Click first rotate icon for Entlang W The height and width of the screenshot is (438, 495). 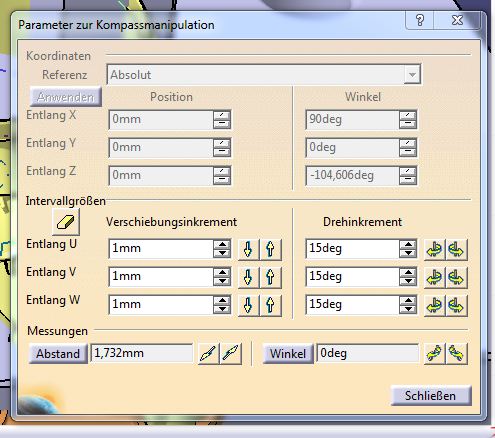tap(434, 305)
